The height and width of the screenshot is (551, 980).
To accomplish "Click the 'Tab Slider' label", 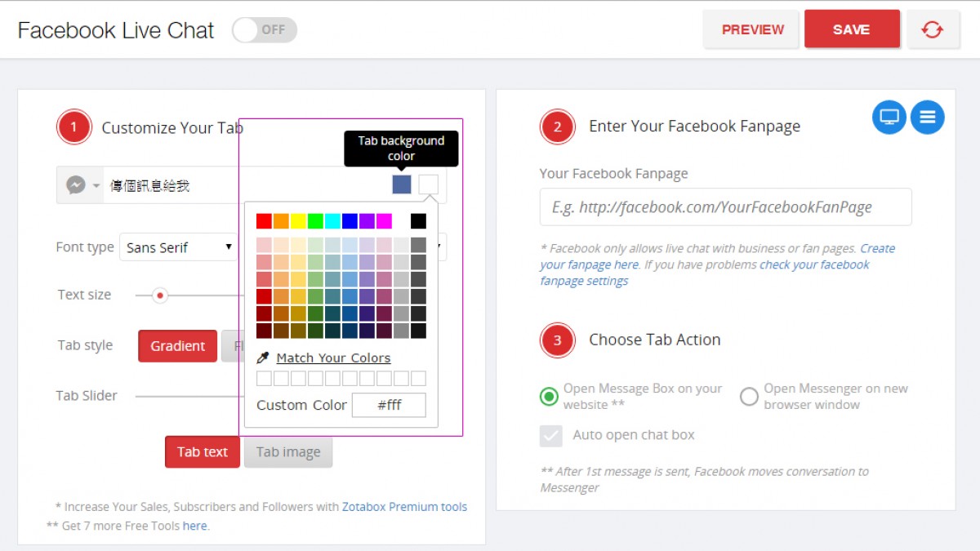I will point(87,396).
